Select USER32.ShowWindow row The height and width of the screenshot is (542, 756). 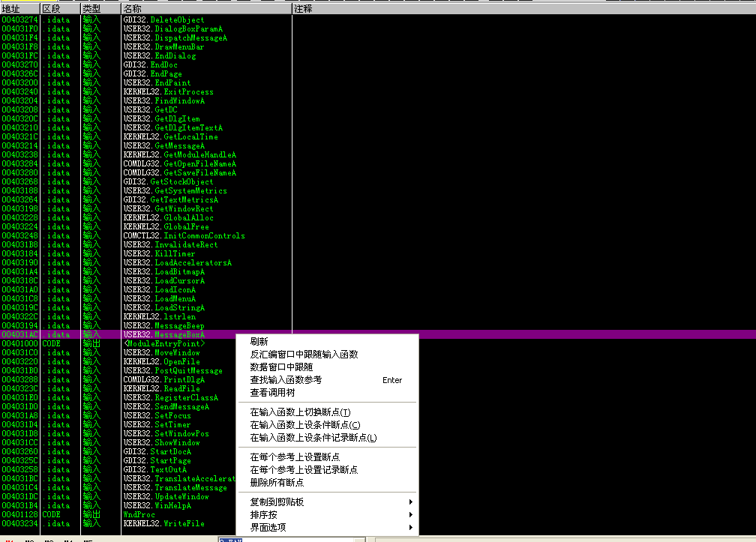tap(161, 442)
